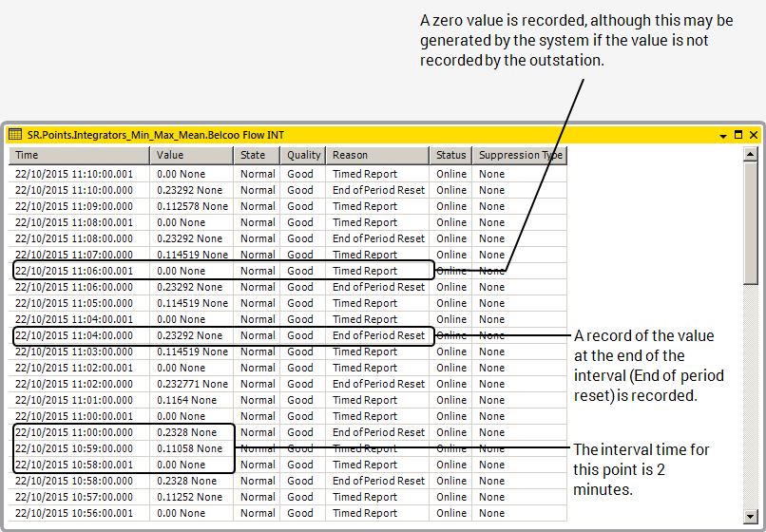Sort by the Reason column header
The width and height of the screenshot is (766, 532).
coord(377,155)
